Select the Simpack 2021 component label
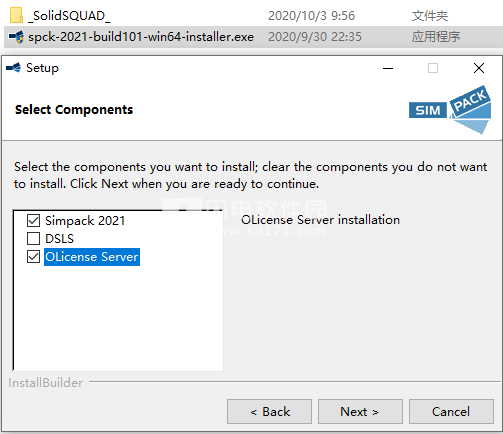Screen dimensions: 503x434 click(85, 221)
